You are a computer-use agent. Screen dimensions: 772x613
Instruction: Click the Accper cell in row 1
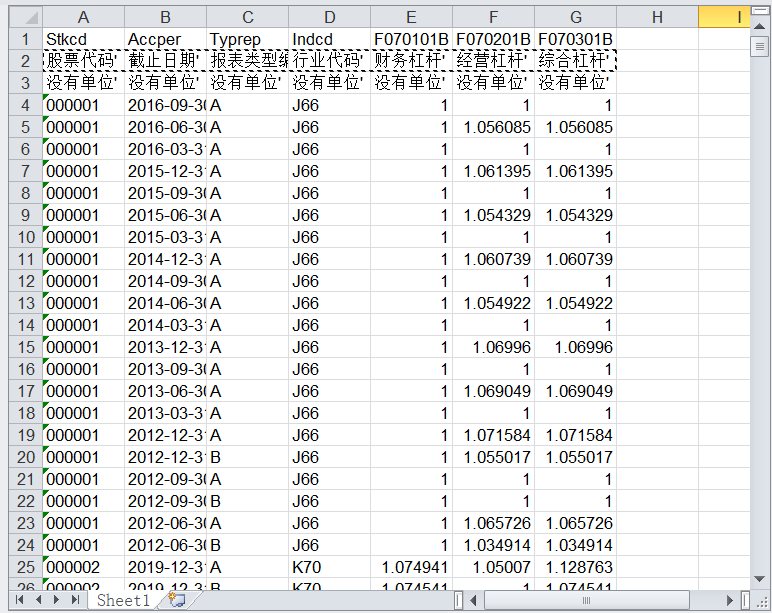point(165,39)
